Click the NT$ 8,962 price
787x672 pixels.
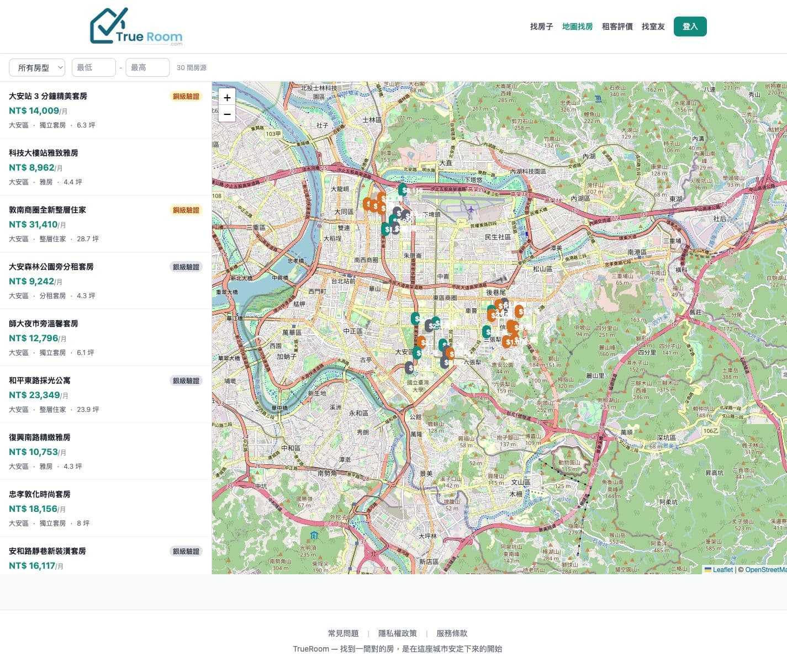click(31, 167)
